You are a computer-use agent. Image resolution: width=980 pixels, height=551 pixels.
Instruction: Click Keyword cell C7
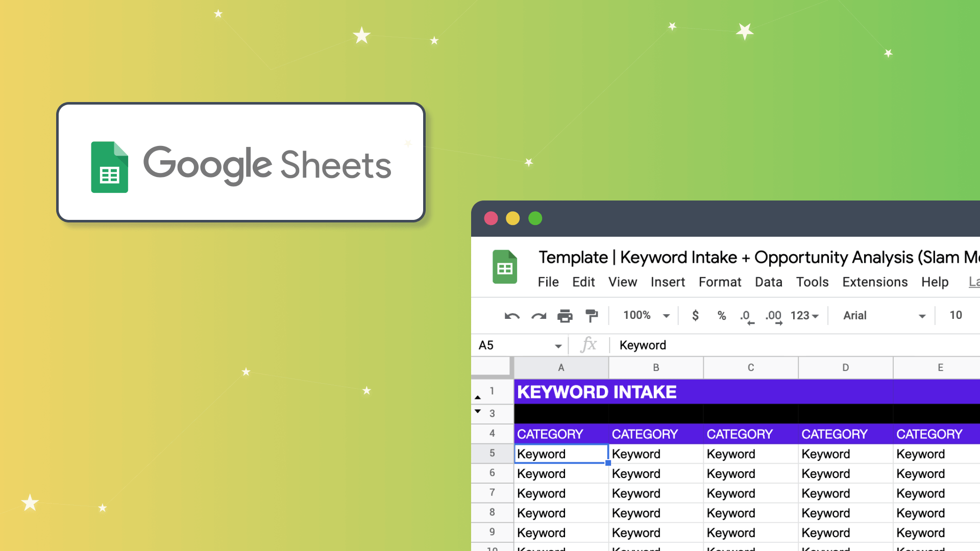tap(751, 493)
